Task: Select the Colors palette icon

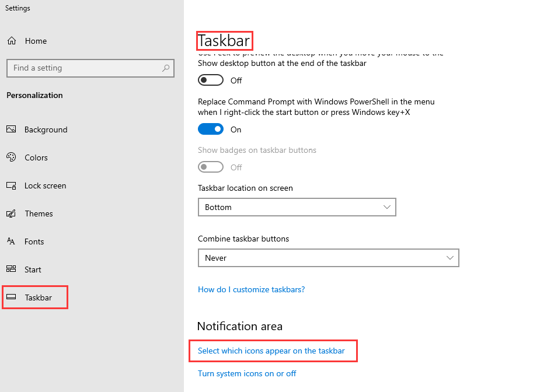Action: point(11,157)
